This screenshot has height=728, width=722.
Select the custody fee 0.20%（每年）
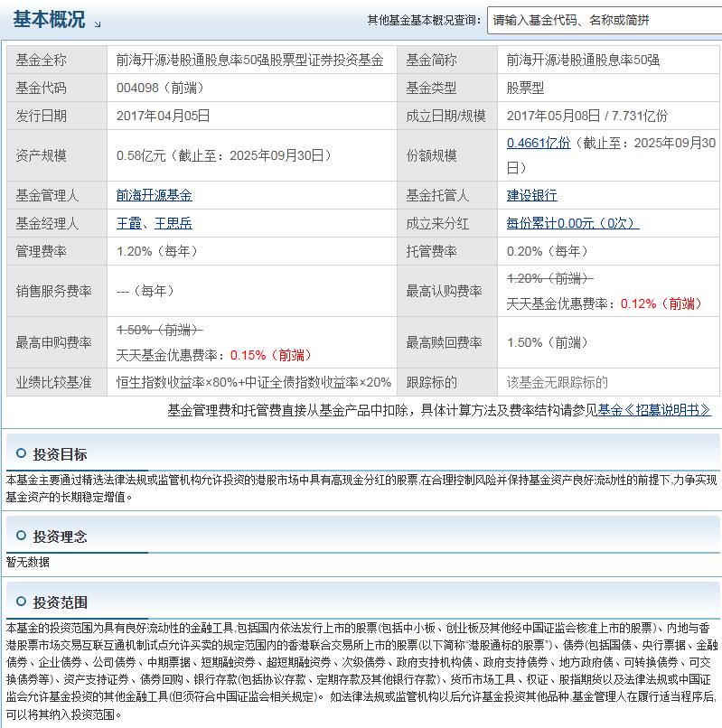(548, 251)
